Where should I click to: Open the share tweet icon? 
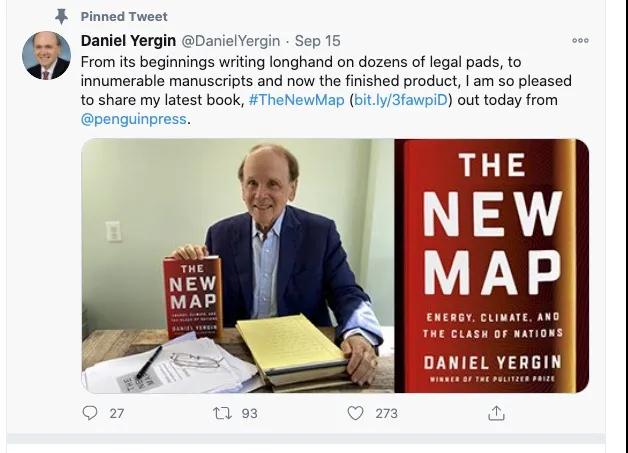tap(496, 413)
